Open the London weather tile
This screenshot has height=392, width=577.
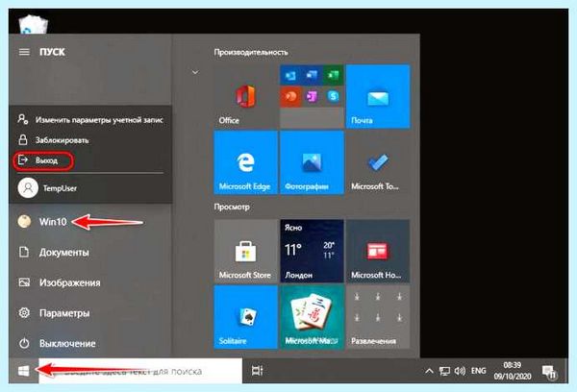pyautogui.click(x=312, y=251)
